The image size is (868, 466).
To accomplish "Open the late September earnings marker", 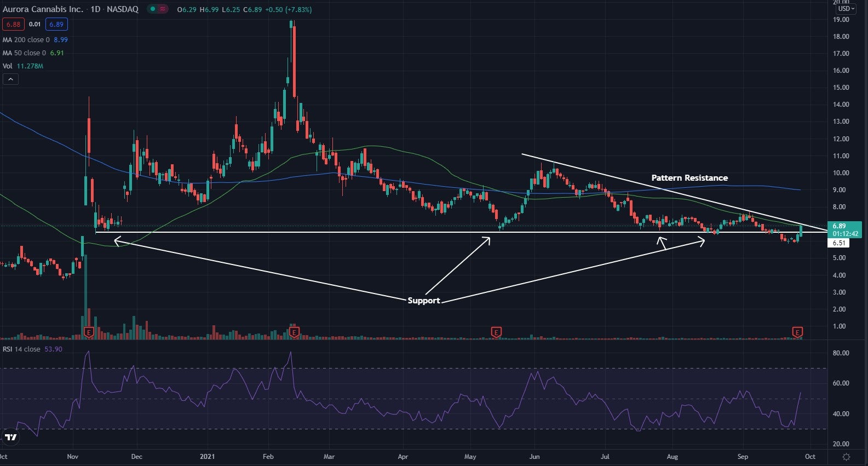I will click(797, 332).
